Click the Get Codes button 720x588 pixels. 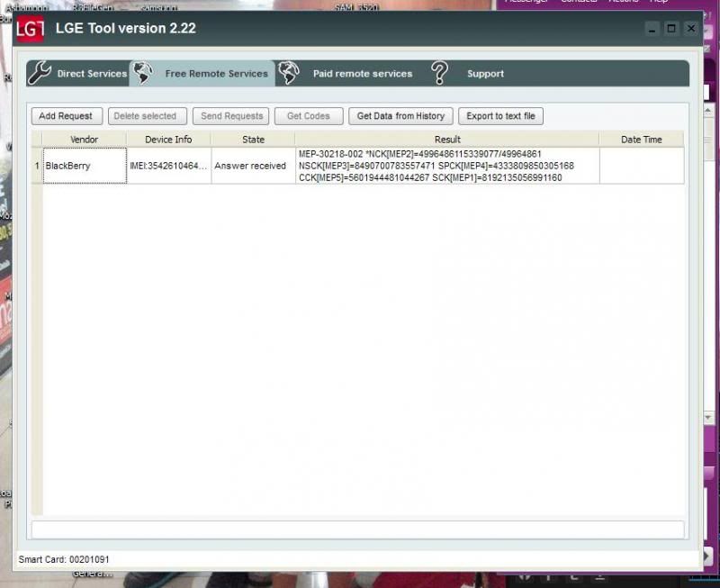[309, 116]
